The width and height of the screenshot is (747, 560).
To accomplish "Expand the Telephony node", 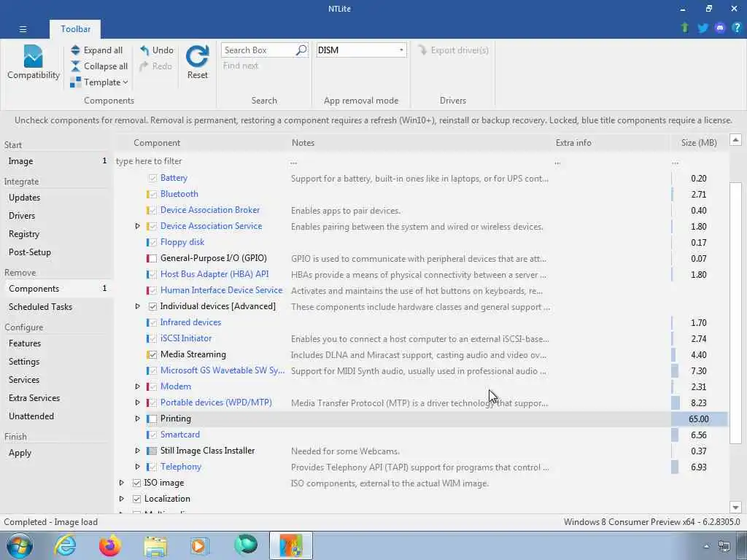I will [138, 467].
